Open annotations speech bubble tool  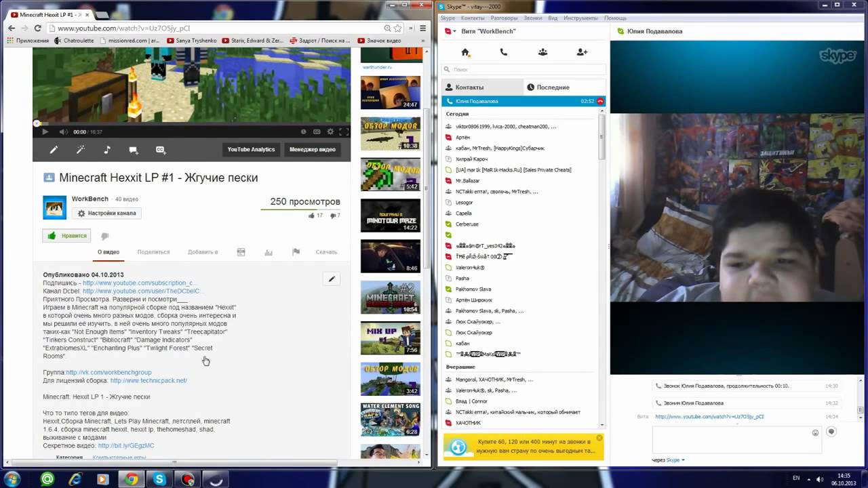134,150
